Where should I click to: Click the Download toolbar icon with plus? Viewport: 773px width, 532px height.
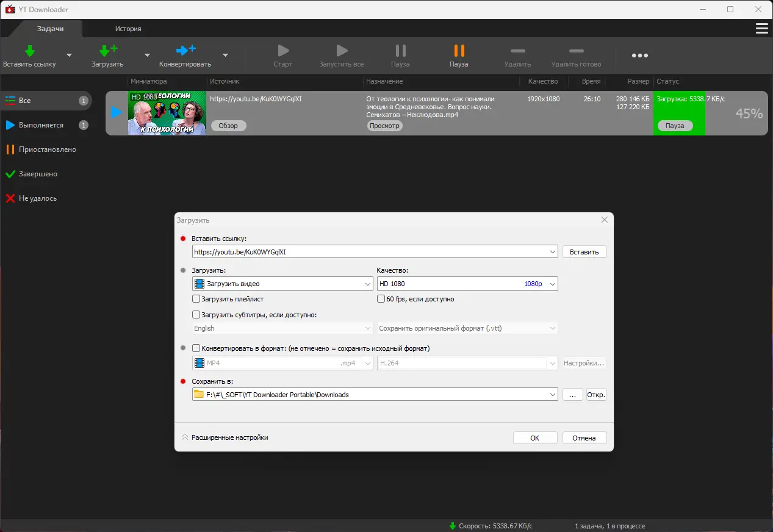107,51
